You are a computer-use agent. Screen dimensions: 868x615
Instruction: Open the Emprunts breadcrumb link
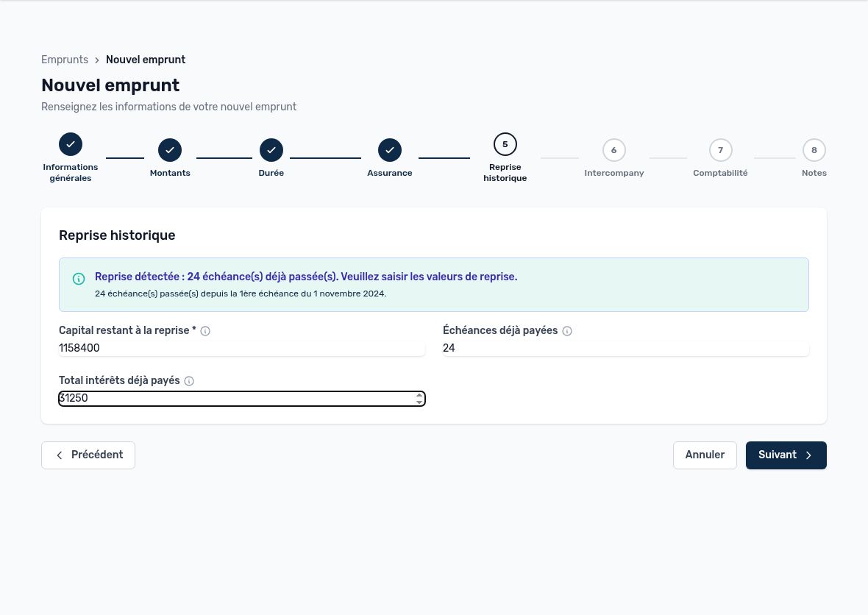65,60
